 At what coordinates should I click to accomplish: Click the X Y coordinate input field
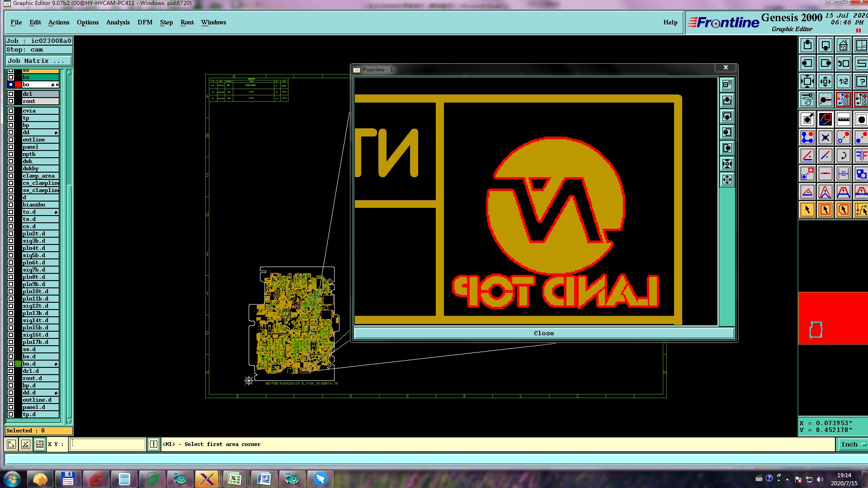pos(108,444)
